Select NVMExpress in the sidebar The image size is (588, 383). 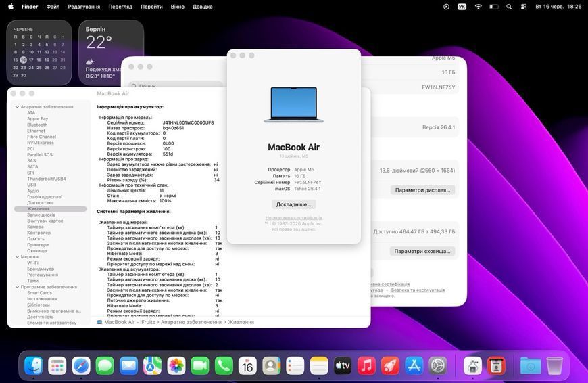coord(41,143)
